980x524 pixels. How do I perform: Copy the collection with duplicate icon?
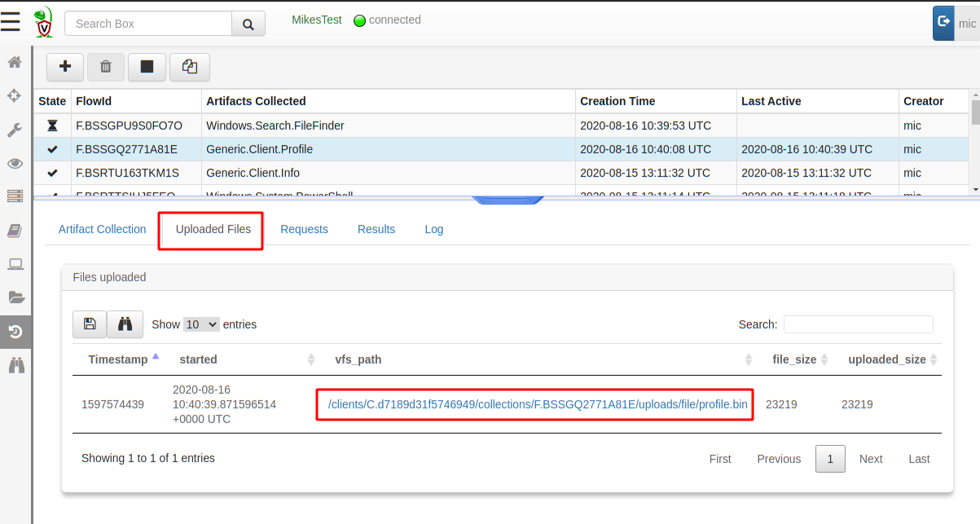pyautogui.click(x=189, y=67)
